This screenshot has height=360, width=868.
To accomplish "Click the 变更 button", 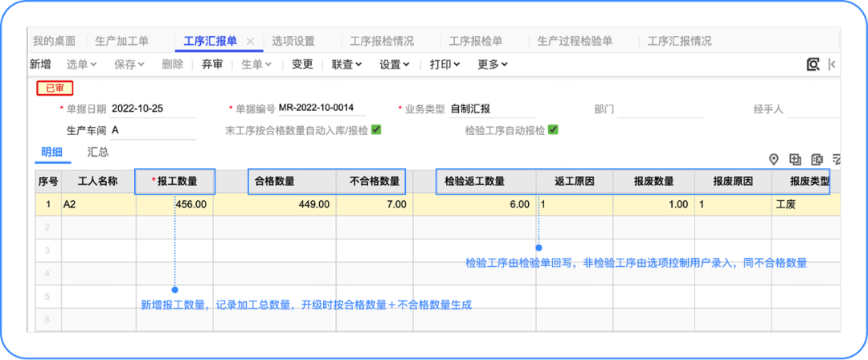I will click(x=302, y=64).
